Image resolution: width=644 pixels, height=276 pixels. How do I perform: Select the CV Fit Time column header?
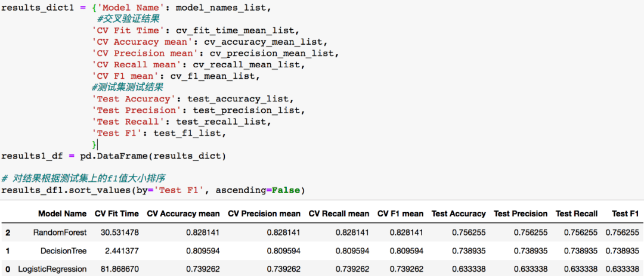(117, 214)
